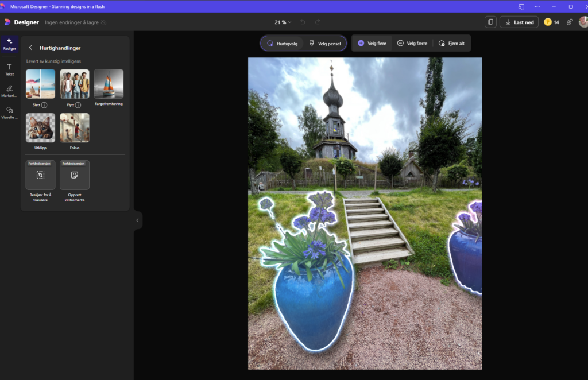Viewport: 588px width, 380px height.
Task: Enable Velg færre subtract-selection mode
Action: [x=411, y=44]
